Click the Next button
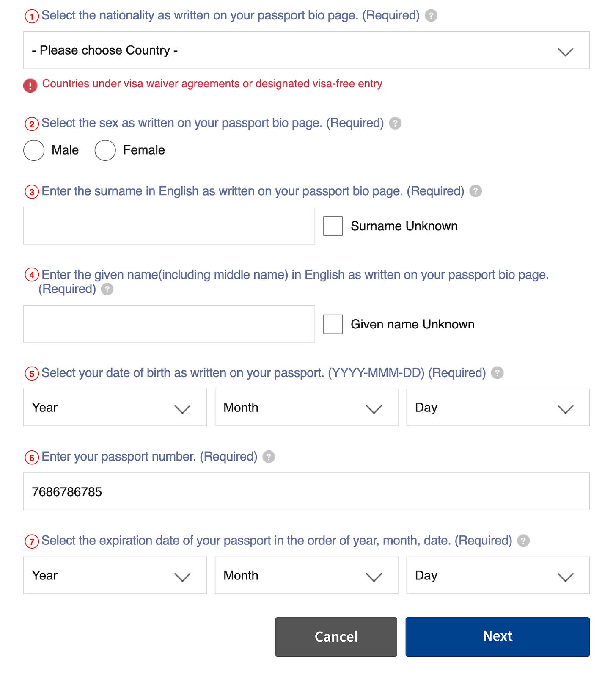The image size is (616, 676). (497, 636)
